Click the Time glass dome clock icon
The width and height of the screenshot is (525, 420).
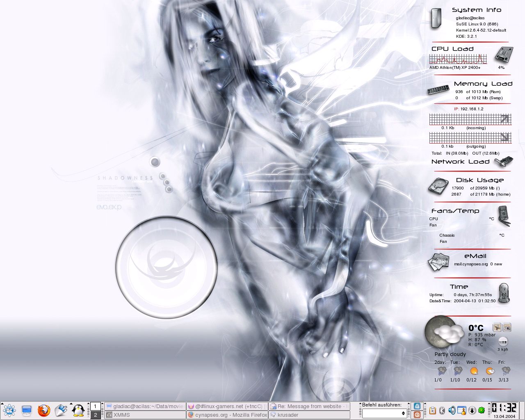click(x=504, y=293)
